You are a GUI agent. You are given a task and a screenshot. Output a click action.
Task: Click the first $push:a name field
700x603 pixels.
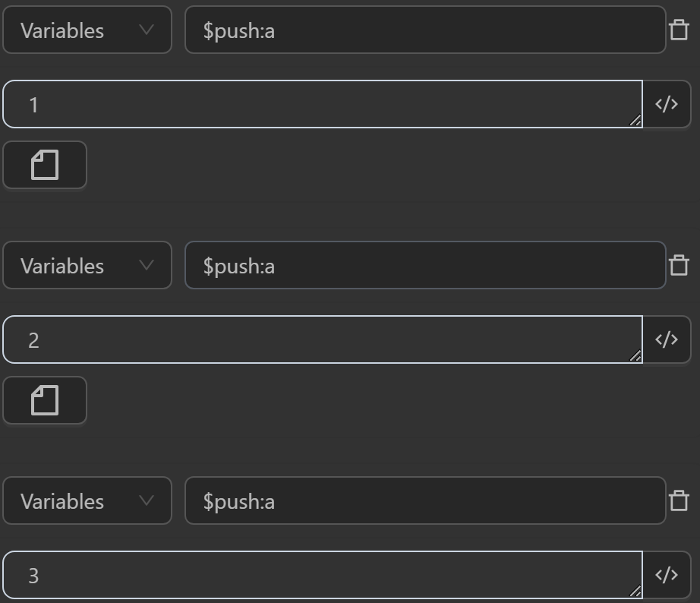coord(425,30)
